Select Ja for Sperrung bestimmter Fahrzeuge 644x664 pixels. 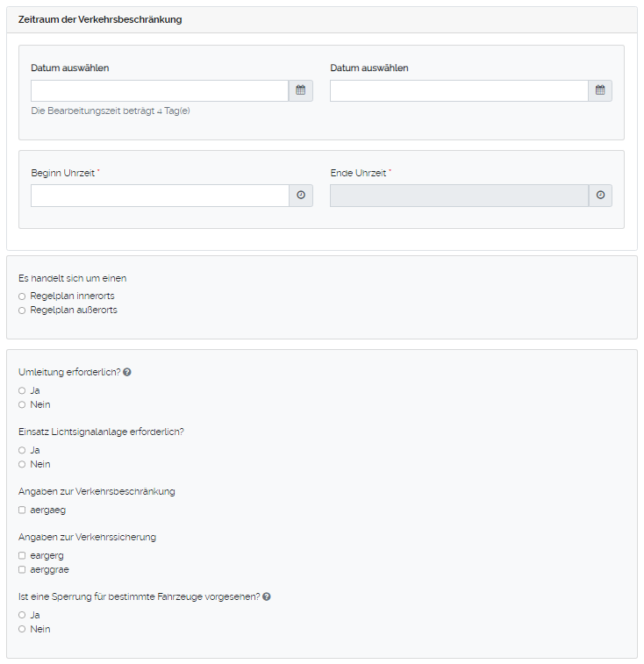[x=22, y=615]
